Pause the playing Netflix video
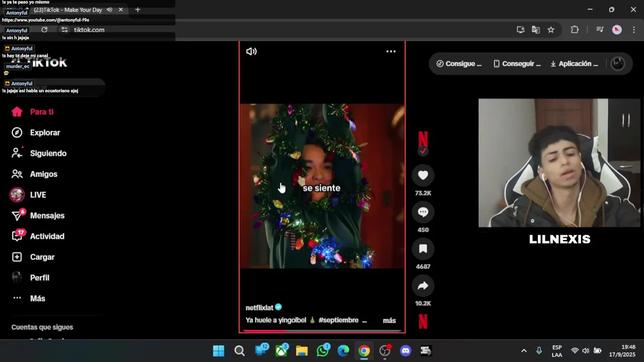 [322, 186]
